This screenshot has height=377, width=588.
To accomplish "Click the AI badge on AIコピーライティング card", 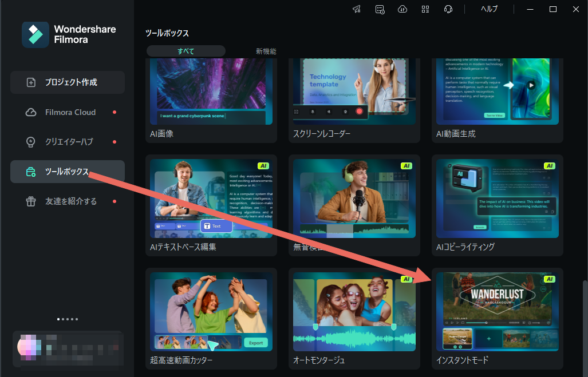I will click(550, 166).
